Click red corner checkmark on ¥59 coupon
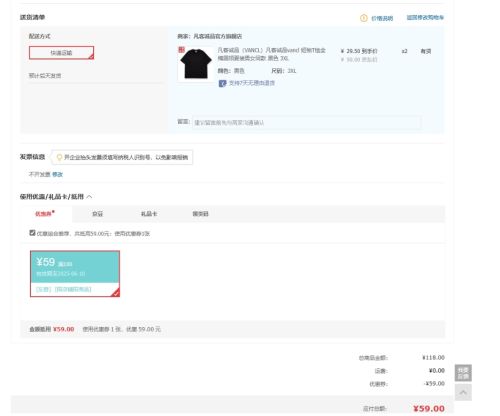500x416 pixels. point(116,293)
